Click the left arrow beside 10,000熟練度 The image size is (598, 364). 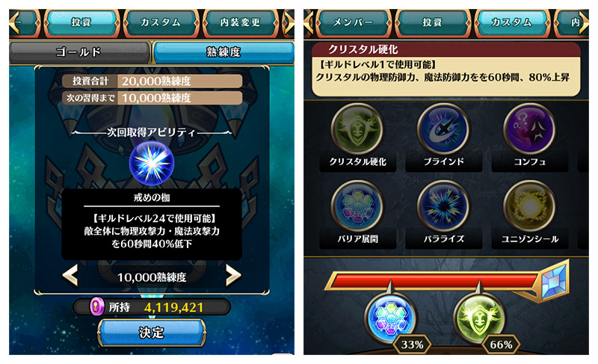[70, 275]
